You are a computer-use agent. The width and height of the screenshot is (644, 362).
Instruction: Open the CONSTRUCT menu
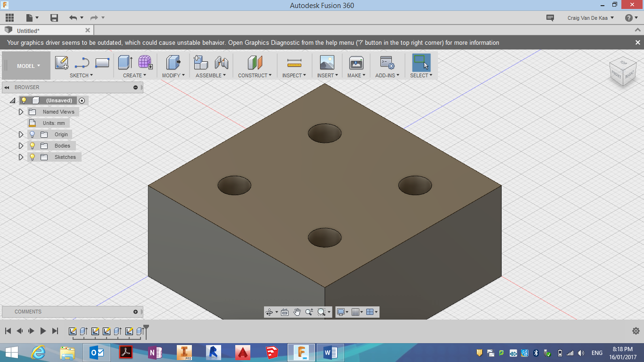pos(255,75)
